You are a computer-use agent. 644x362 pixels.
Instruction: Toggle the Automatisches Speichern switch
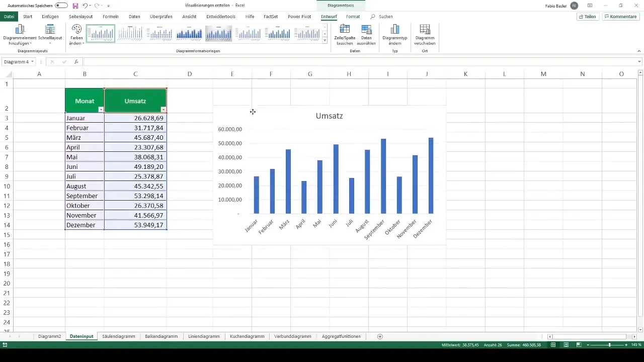click(61, 6)
